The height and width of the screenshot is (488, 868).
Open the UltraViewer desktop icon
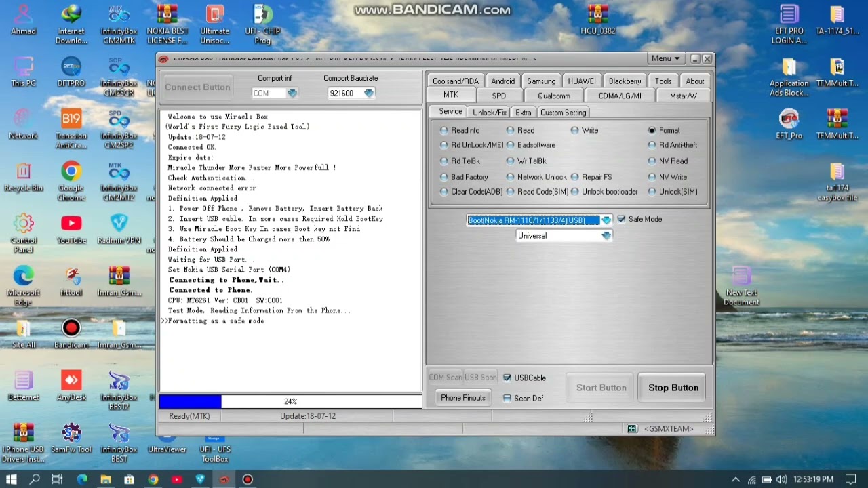(x=167, y=444)
